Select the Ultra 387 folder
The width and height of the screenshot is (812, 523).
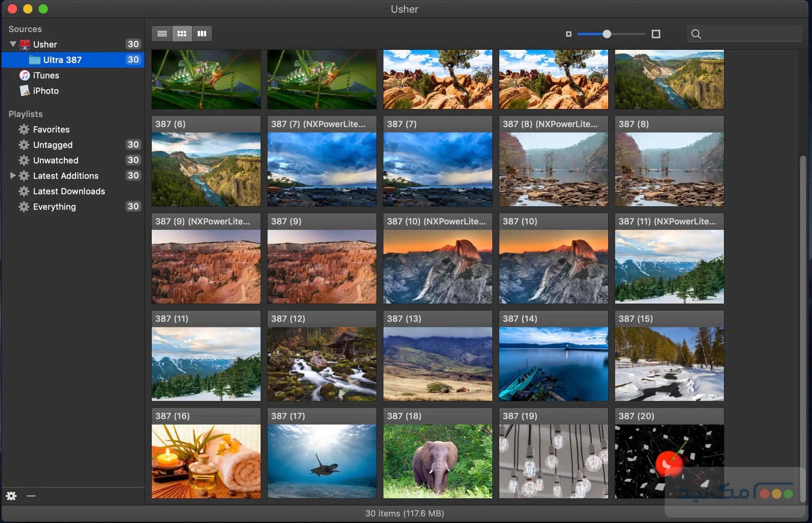pos(62,60)
